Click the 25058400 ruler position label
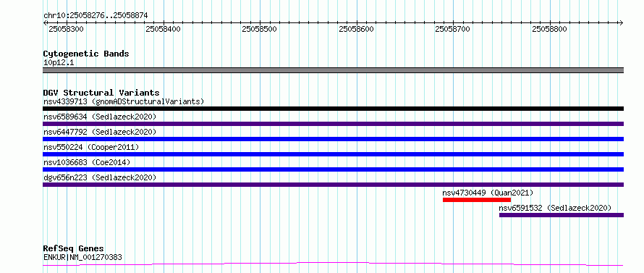 163,29
